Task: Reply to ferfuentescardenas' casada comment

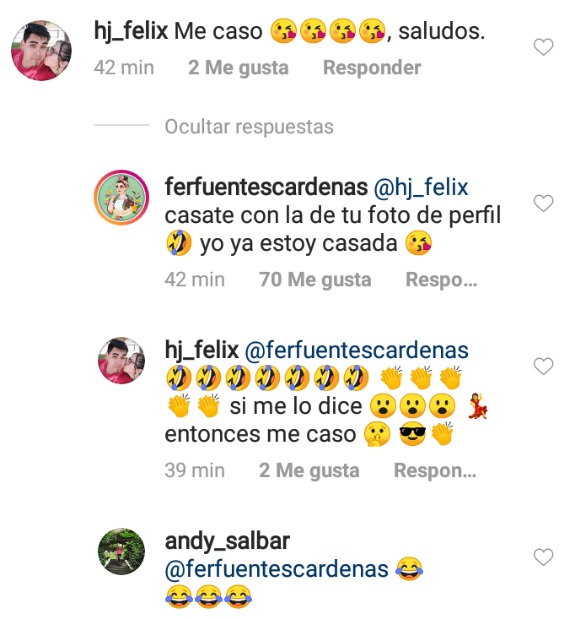Action: click(441, 279)
